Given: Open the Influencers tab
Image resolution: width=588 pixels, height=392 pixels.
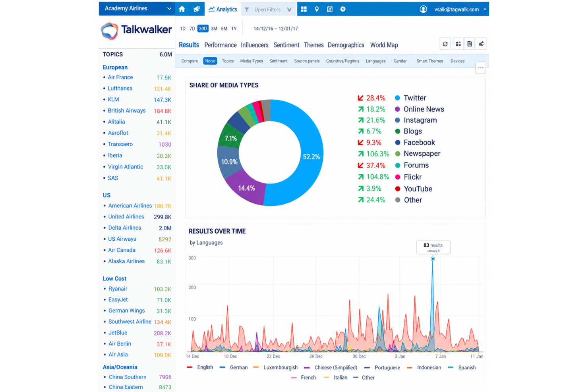Looking at the screenshot, I should 255,45.
